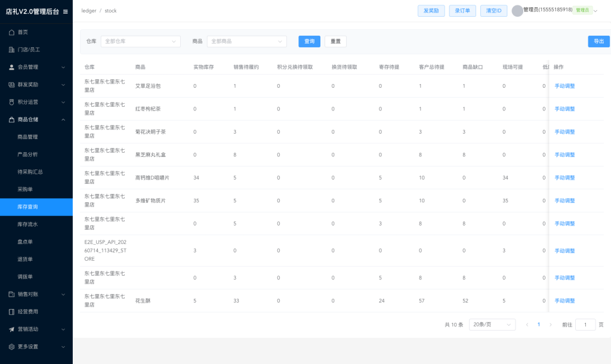Click 手动调整 for 高钙维D咀嚼片 row
Screen dimensions: 611x364
pyautogui.click(x=564, y=178)
